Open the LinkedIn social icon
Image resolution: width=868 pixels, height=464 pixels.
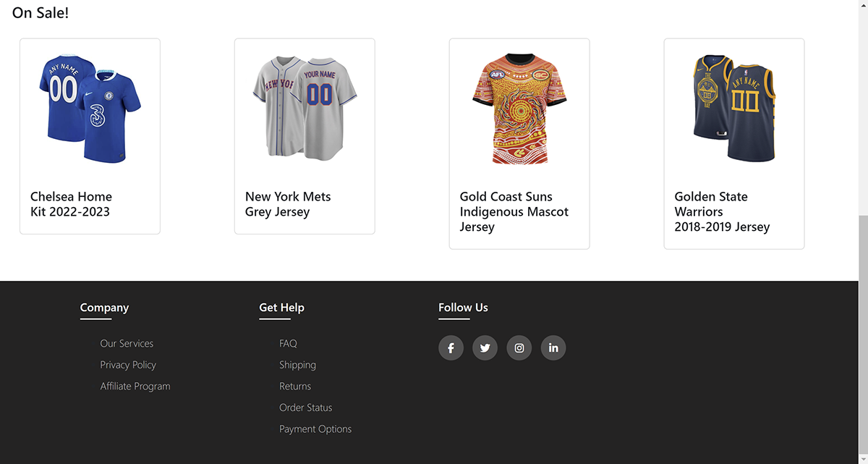click(x=553, y=348)
